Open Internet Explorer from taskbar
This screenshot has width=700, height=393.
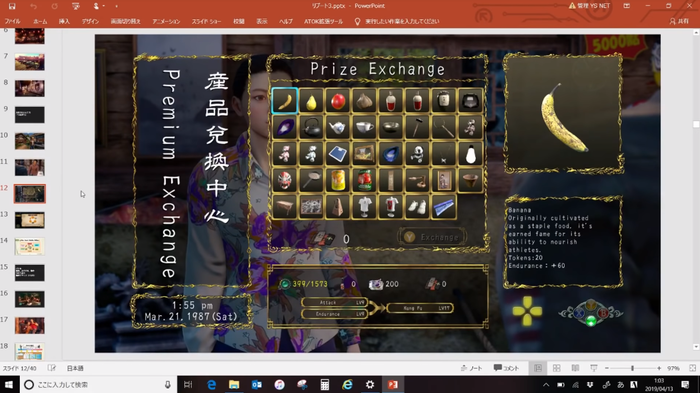click(x=347, y=385)
